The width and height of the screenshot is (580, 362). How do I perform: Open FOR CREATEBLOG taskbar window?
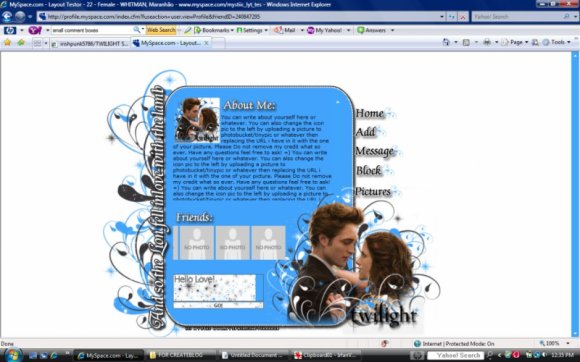[x=180, y=355]
